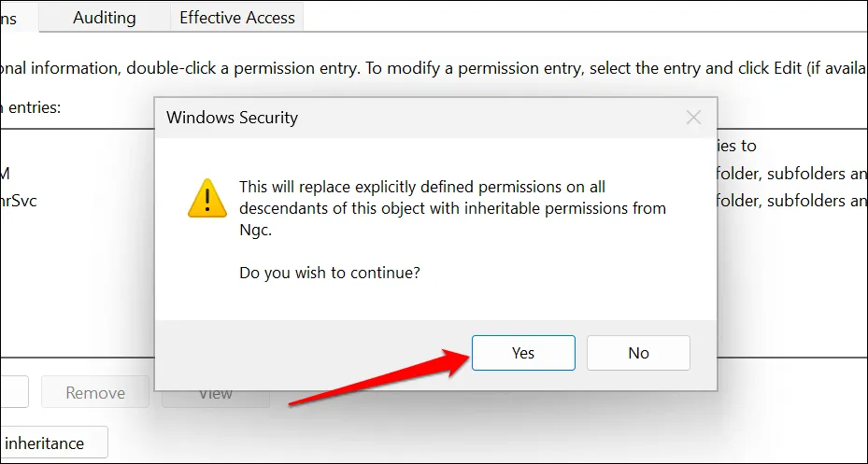
Task: Click the Yes button to continue
Action: [522, 353]
